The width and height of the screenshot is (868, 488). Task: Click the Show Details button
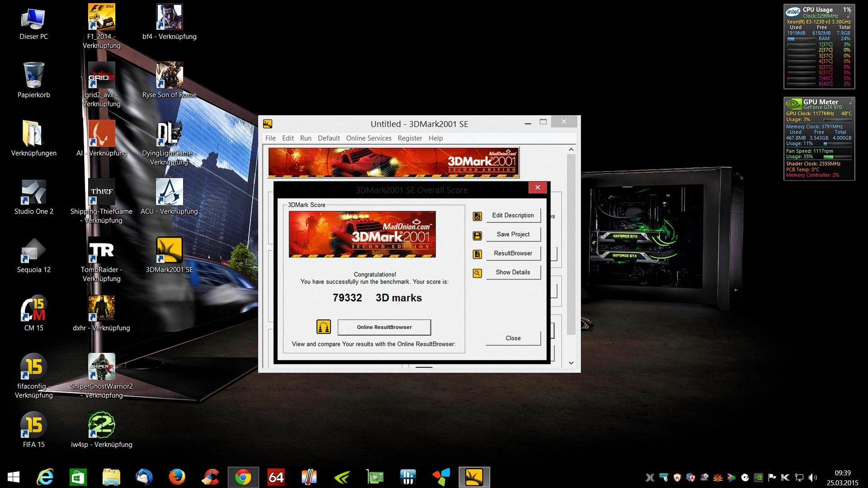pyautogui.click(x=513, y=273)
